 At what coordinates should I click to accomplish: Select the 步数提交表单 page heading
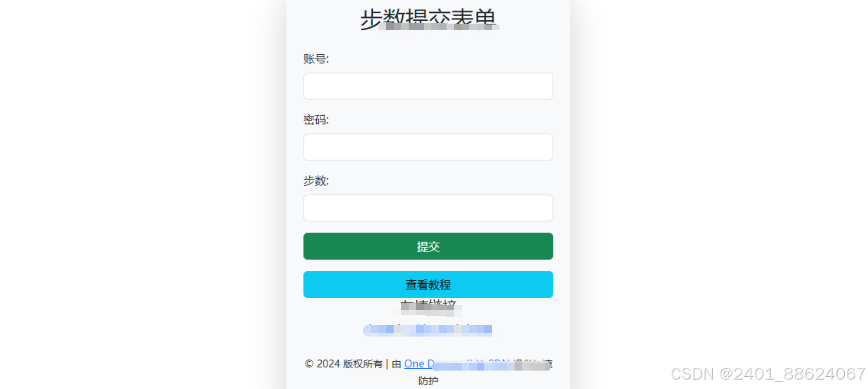click(x=428, y=19)
